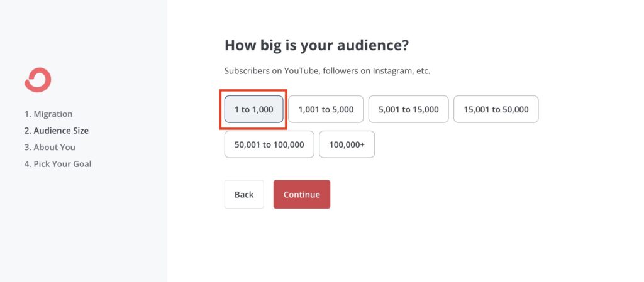The image size is (644, 282).
Task: Click the 'How big is your audience?' heading
Action: tap(317, 45)
